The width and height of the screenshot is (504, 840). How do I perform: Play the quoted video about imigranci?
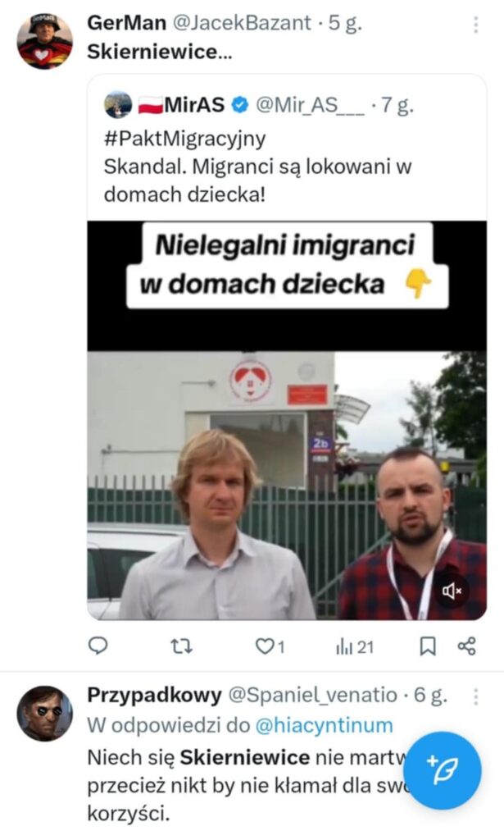[287, 421]
